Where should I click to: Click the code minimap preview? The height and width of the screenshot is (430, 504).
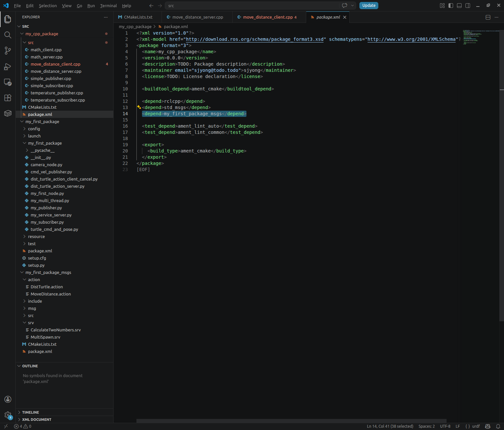click(480, 37)
